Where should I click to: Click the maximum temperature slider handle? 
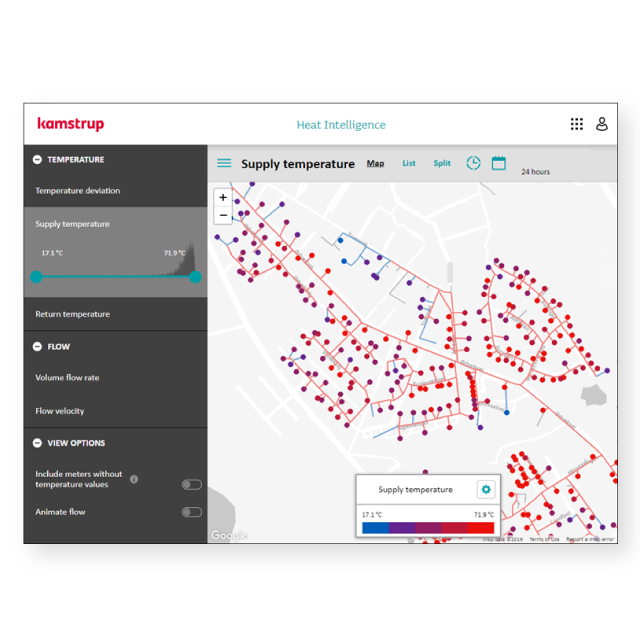(x=195, y=277)
